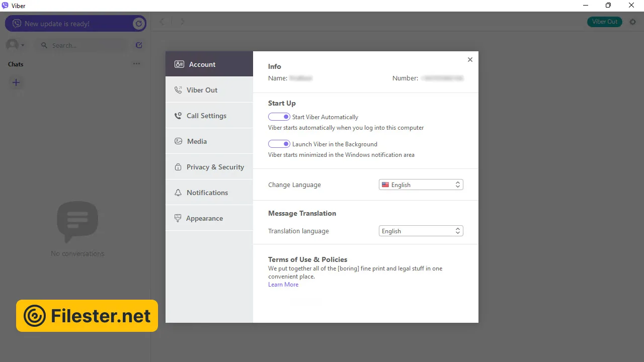Screen dimensions: 644x362
Task: Click the Learn More link
Action: 283,285
